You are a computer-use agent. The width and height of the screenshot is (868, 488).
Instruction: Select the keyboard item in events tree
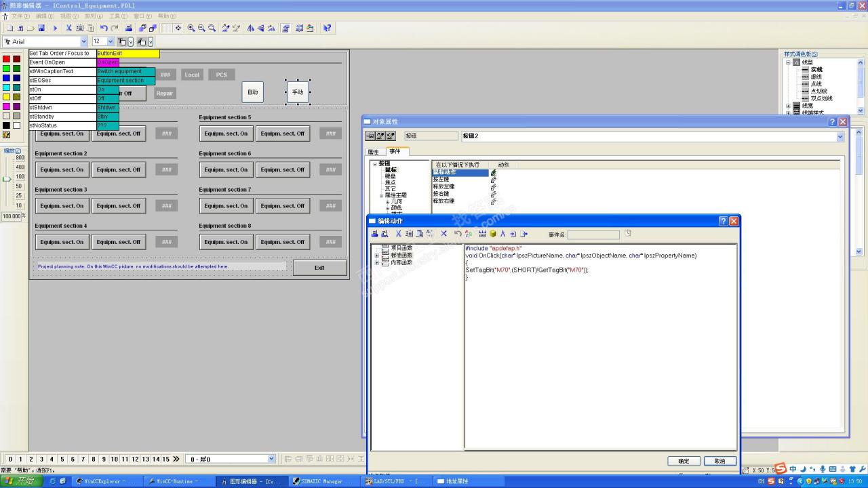coord(391,176)
